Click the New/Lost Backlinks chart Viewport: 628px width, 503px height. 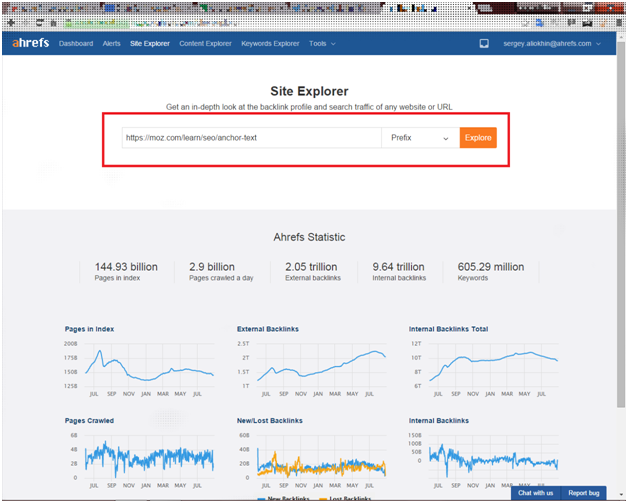tap(312, 460)
